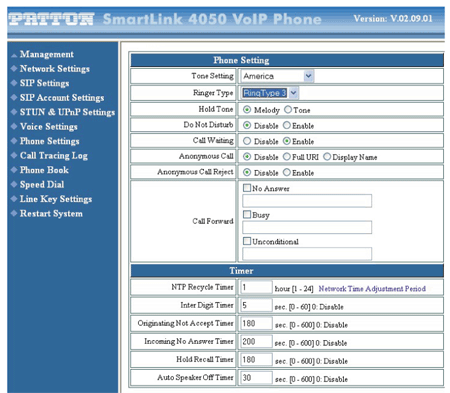Viewport: 450px width, 393px height.
Task: Click Restart System link
Action: [51, 213]
